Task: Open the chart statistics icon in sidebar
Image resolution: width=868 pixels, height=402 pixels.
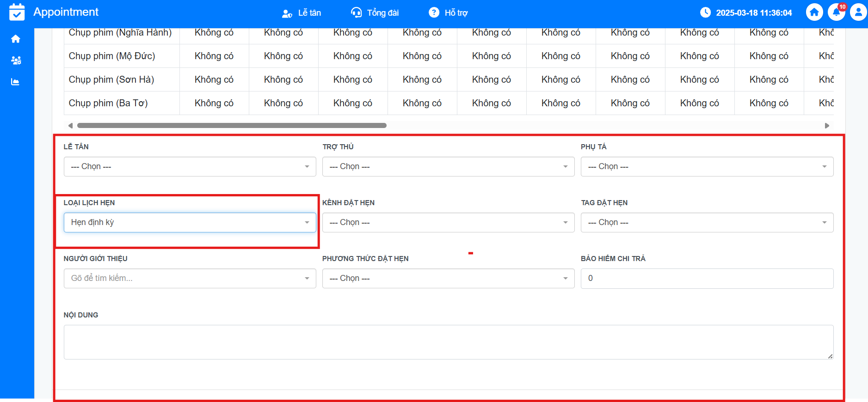Action: pyautogui.click(x=16, y=82)
